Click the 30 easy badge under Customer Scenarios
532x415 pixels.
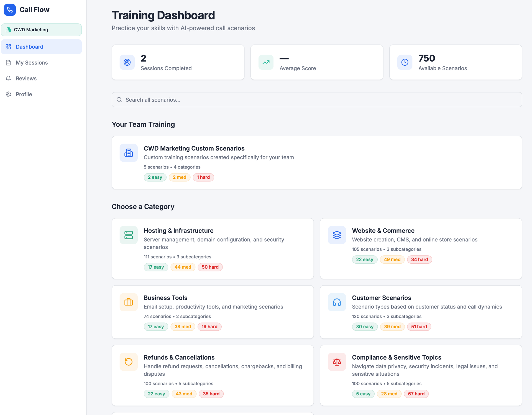365,327
